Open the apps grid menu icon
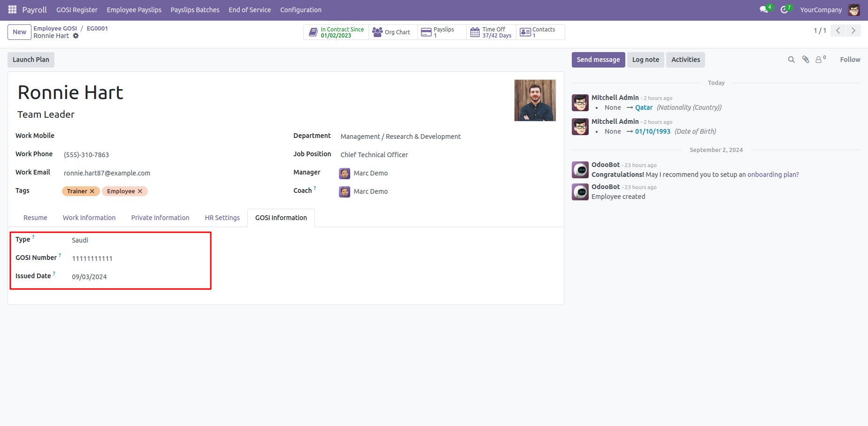Image resolution: width=868 pixels, height=426 pixels. (12, 9)
